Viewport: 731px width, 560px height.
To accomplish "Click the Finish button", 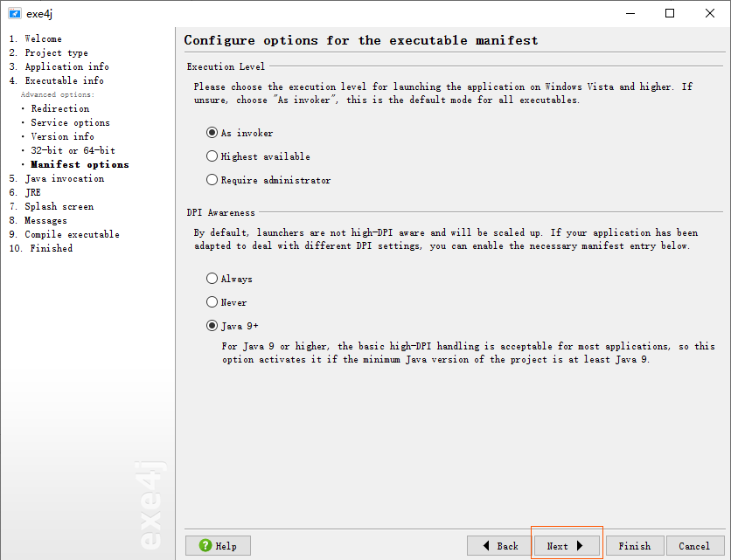I will (635, 545).
